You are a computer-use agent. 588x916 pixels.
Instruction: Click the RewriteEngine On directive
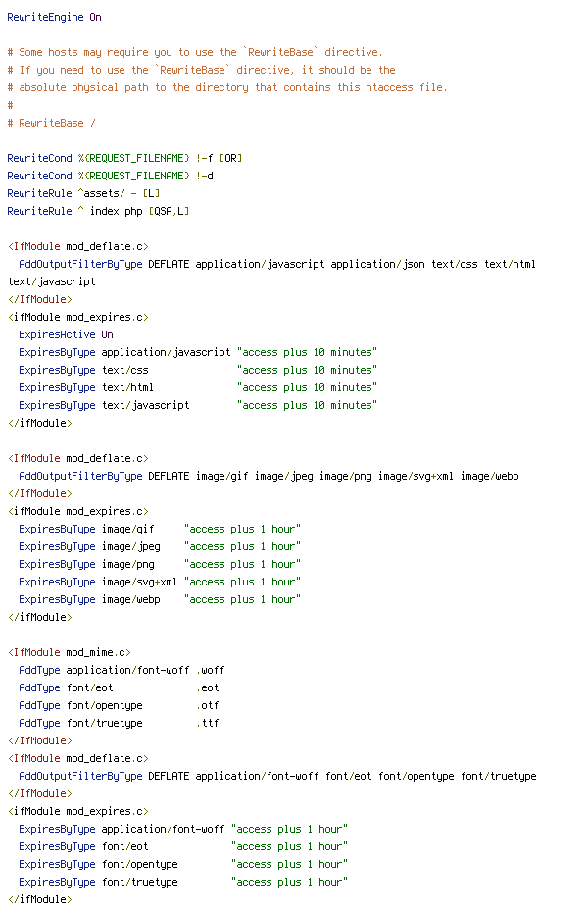click(54, 17)
